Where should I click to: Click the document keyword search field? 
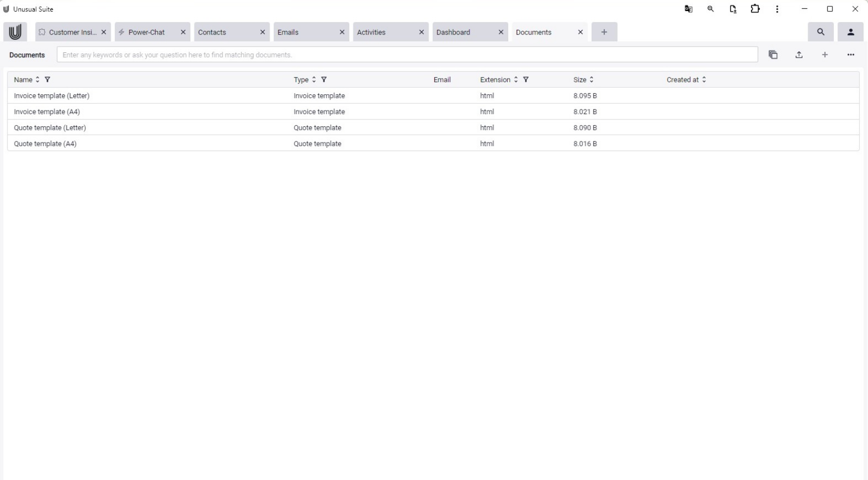406,55
